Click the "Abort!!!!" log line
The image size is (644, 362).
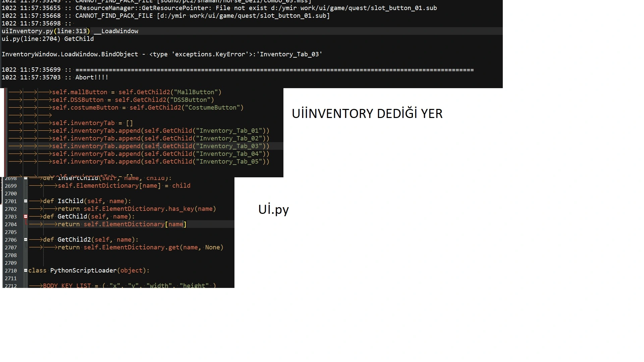click(x=92, y=77)
